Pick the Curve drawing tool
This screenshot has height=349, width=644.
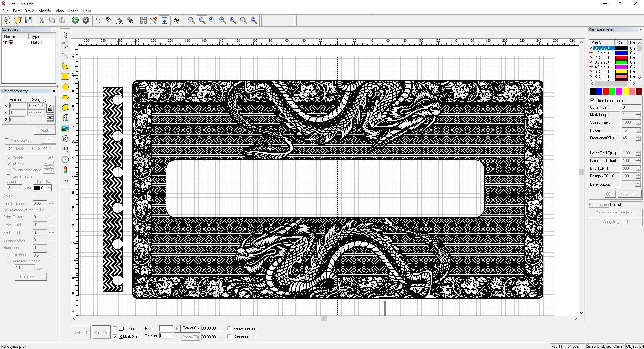tap(65, 66)
